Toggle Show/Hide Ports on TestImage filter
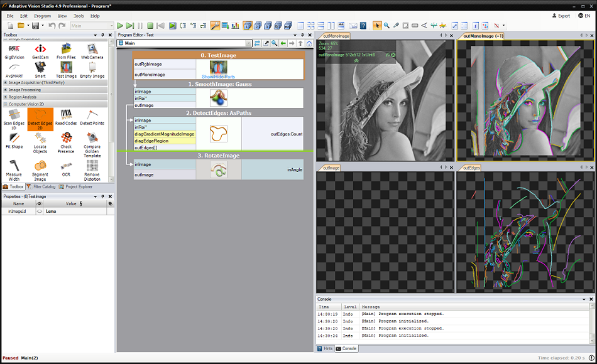This screenshot has width=597, height=364. [x=218, y=77]
